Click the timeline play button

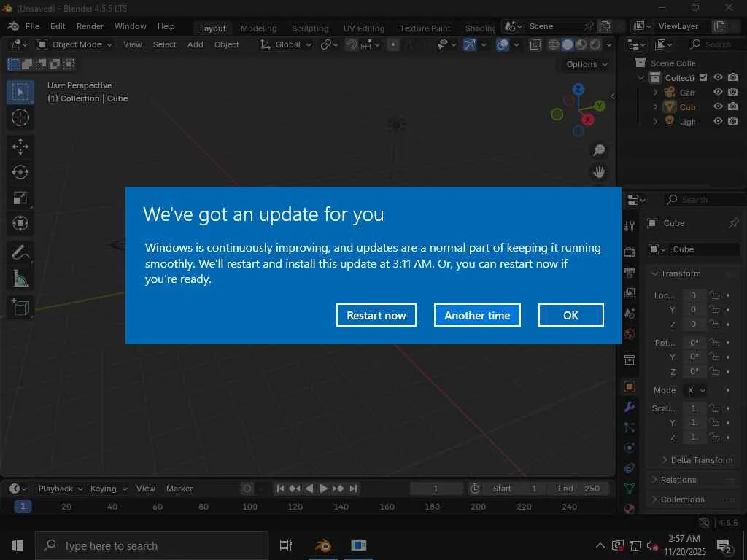click(323, 489)
